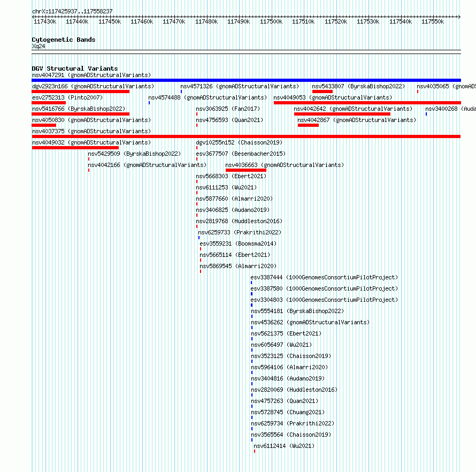Click the Xq24 cytogenetic band label

click(39, 46)
